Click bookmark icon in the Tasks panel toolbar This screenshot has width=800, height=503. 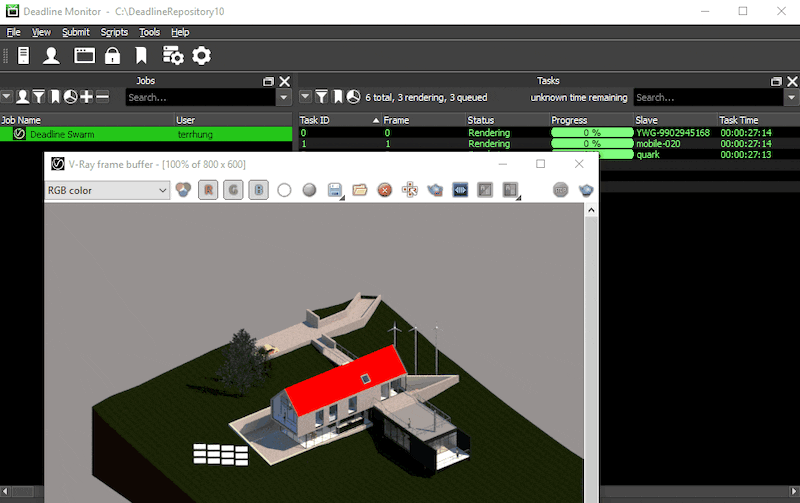[x=338, y=97]
